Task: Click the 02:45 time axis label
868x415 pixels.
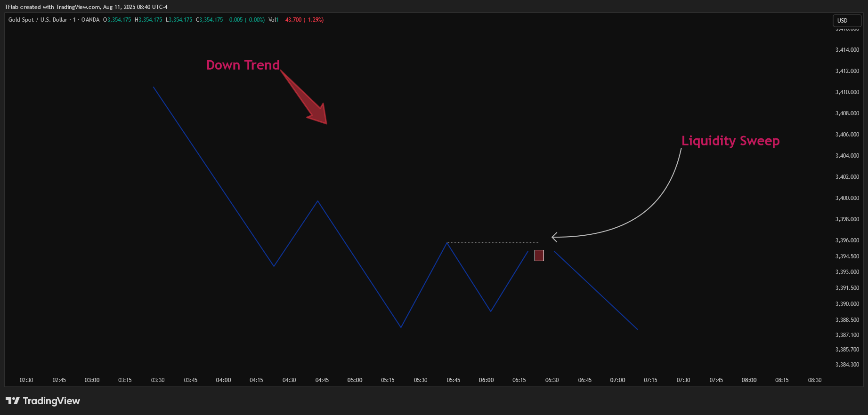Action: tap(59, 380)
